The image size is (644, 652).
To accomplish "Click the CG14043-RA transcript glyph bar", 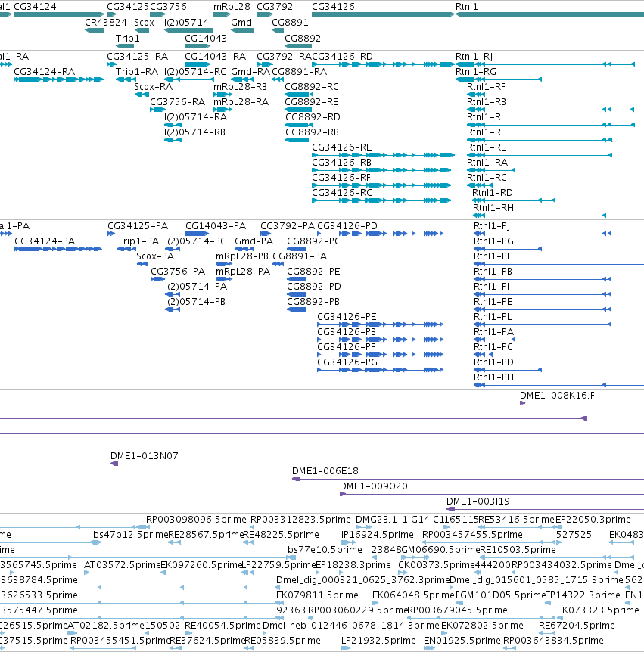I will point(198,64).
